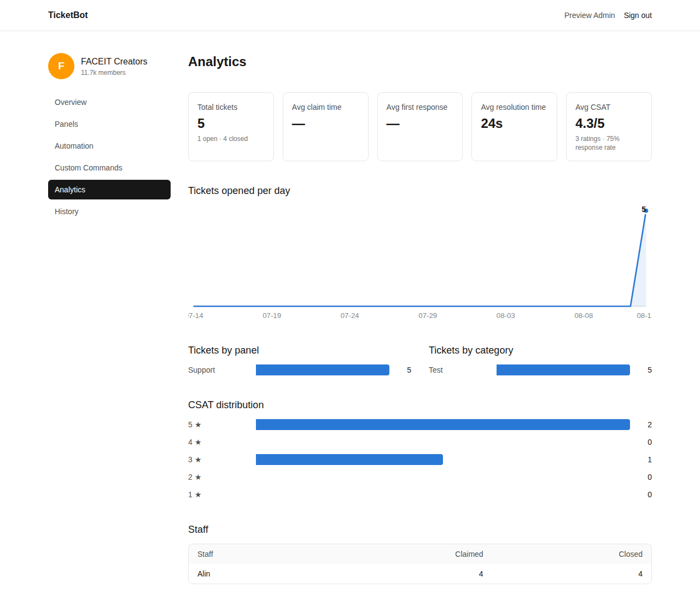Viewport: 700px width, 606px height.
Task: Sign out of the dashboard
Action: coord(638,15)
